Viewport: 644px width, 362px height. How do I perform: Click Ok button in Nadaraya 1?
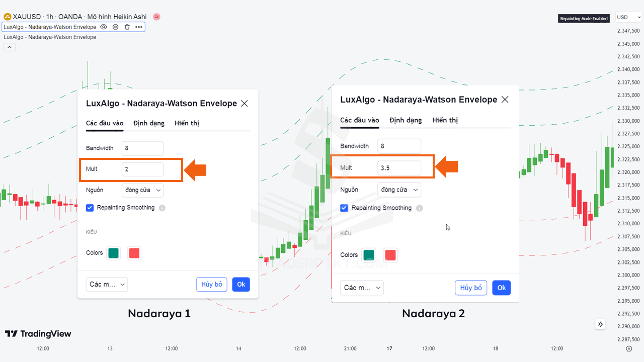coord(241,284)
